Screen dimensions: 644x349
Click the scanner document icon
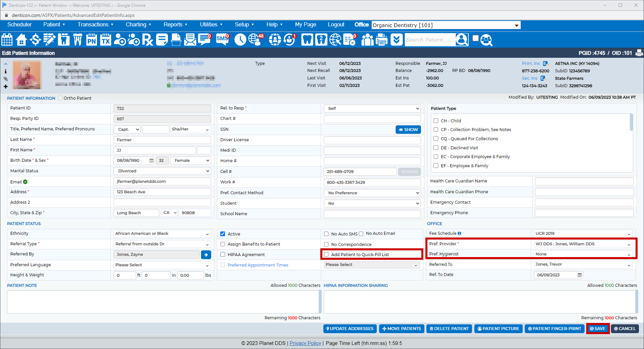[x=176, y=40]
